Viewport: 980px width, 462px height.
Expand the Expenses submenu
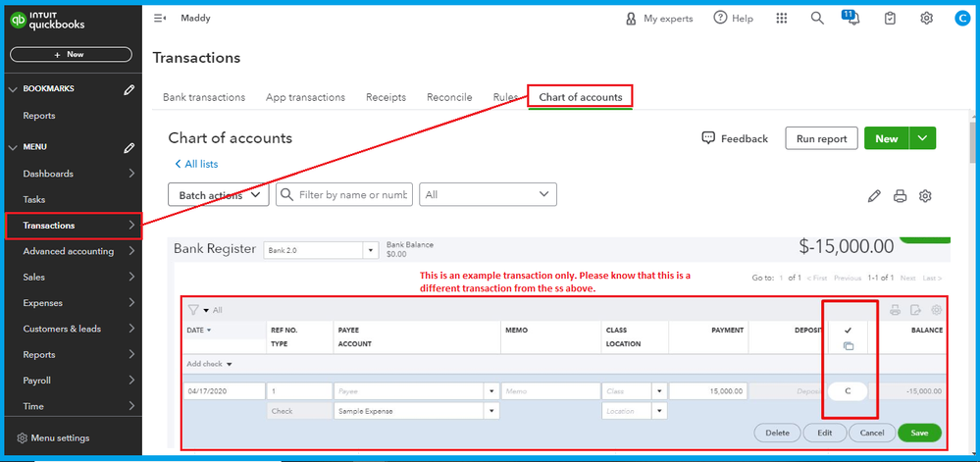point(131,302)
